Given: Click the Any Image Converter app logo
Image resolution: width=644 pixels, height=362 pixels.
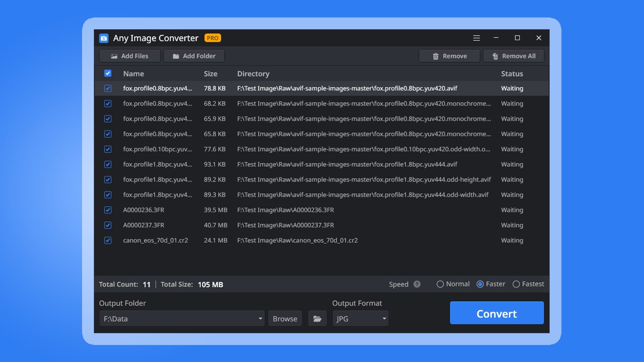Looking at the screenshot, I should click(104, 38).
